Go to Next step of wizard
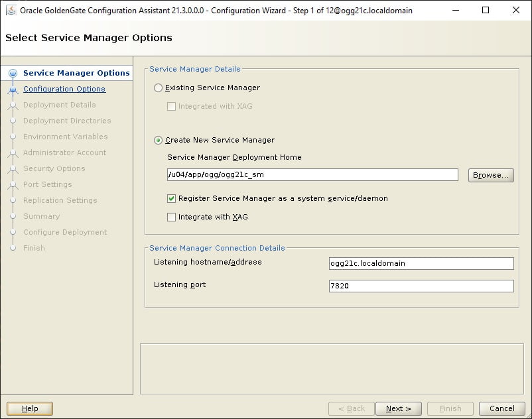 (398, 408)
